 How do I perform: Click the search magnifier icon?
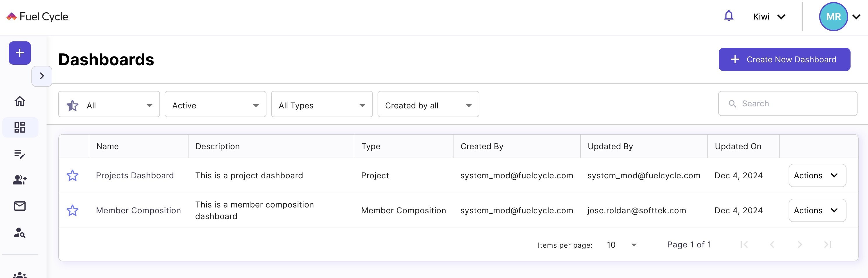pyautogui.click(x=732, y=104)
